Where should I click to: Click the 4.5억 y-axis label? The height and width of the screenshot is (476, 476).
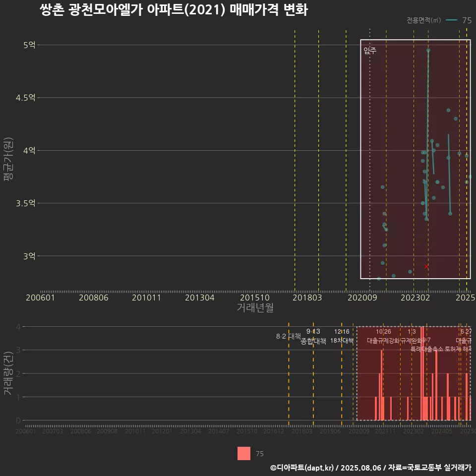point(25,98)
